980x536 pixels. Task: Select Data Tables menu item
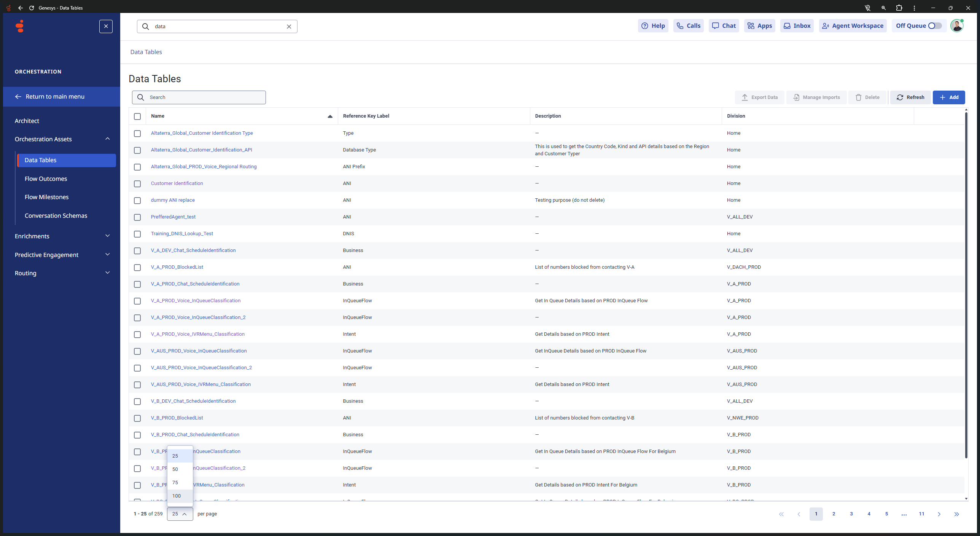pyautogui.click(x=67, y=160)
